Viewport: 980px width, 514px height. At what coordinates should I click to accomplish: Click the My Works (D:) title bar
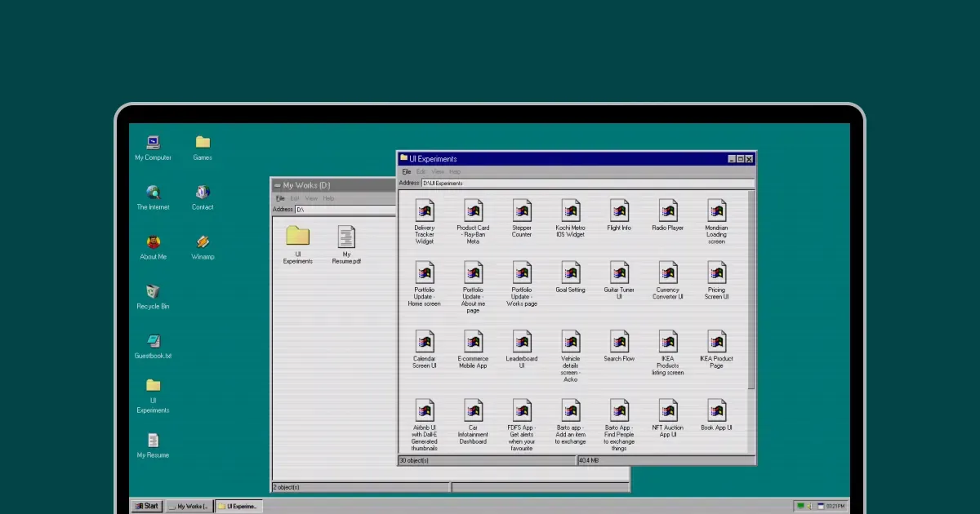tap(333, 185)
